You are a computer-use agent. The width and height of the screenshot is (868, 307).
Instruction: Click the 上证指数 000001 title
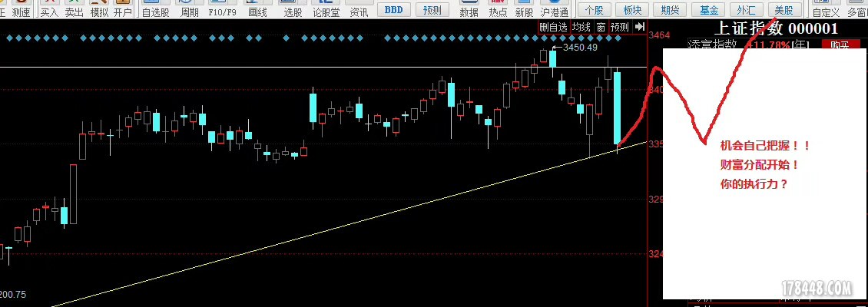tap(776, 28)
